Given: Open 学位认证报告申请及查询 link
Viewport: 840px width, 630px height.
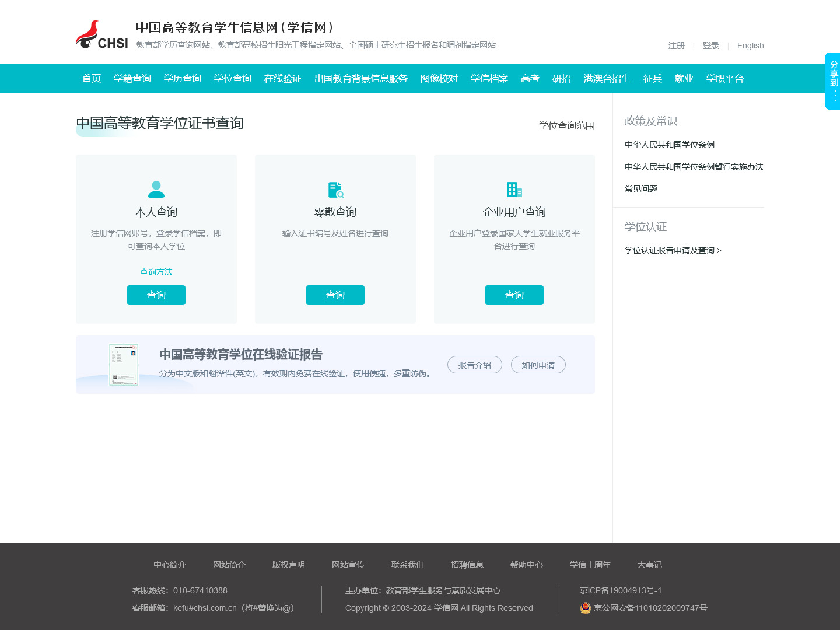Looking at the screenshot, I should pos(673,250).
